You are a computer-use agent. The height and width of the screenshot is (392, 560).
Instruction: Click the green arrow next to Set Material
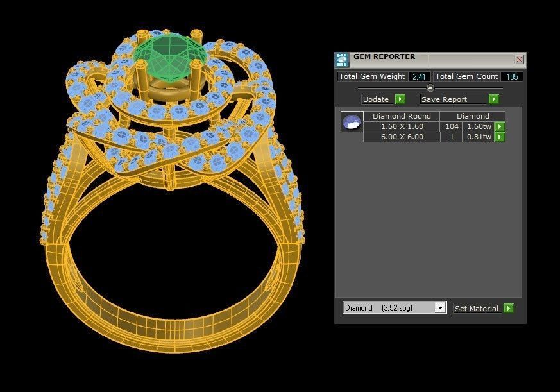508,308
